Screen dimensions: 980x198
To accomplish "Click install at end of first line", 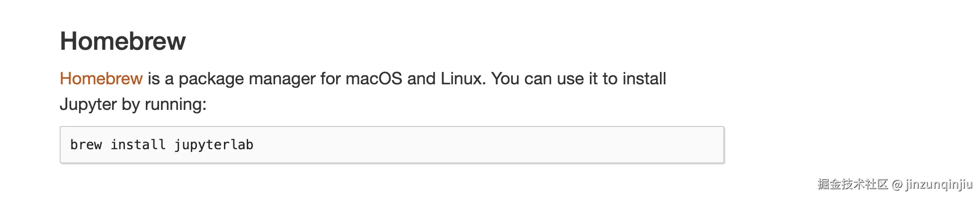I will 644,79.
